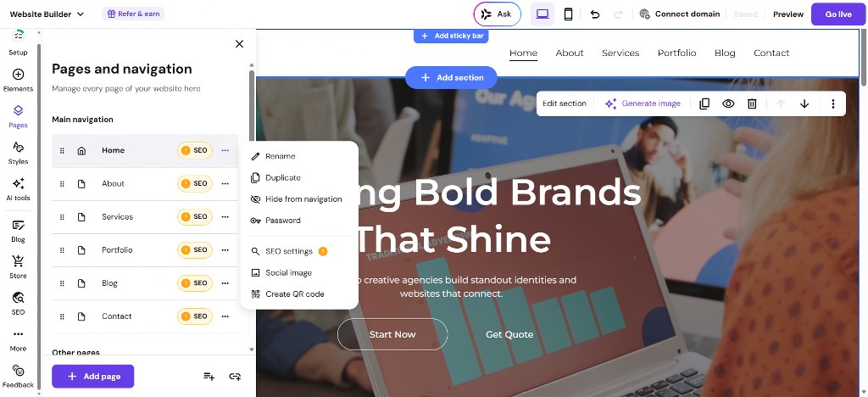Click the Get Quote button on canvas

coord(509,334)
